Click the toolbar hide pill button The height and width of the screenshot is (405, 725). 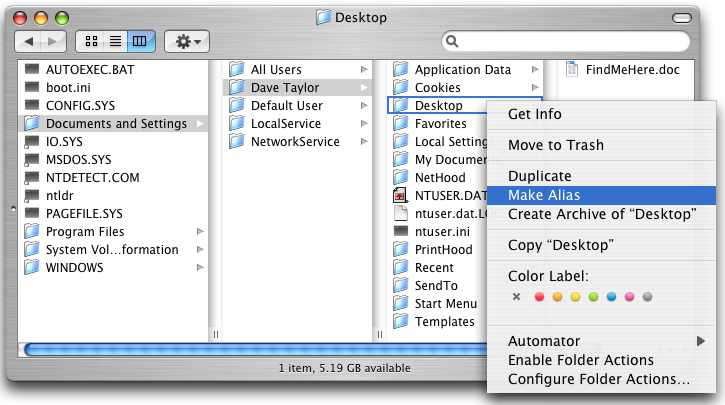tap(682, 18)
